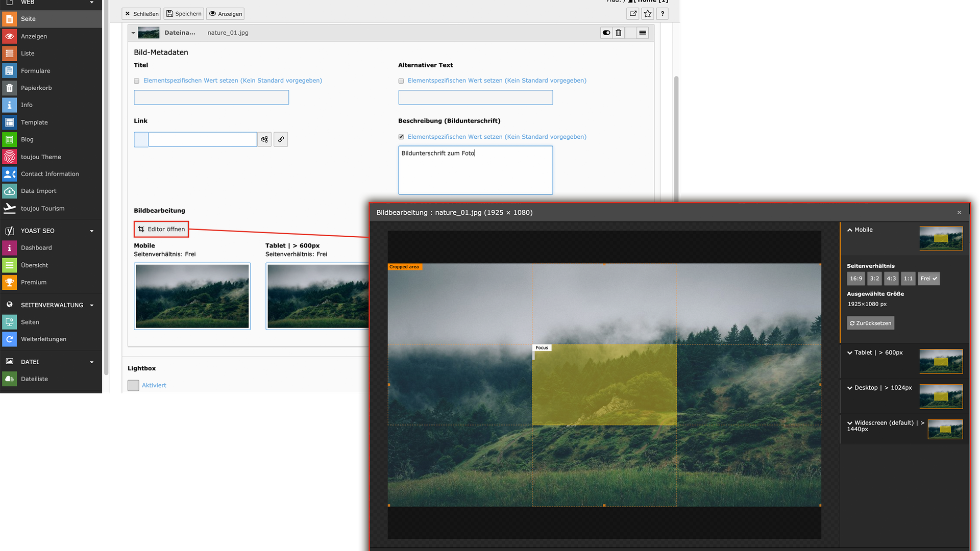Click the trash icon for nature_01.jpg
The width and height of the screenshot is (980, 551).
618,33
